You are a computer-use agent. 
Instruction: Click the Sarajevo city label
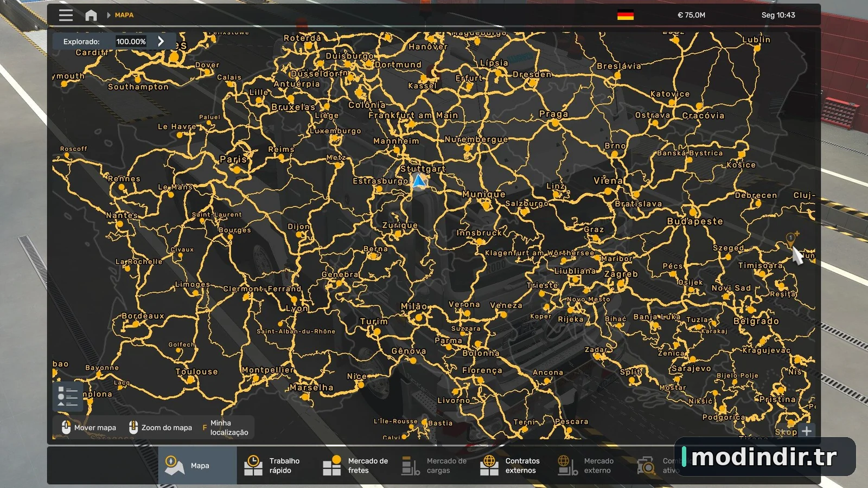pos(691,368)
